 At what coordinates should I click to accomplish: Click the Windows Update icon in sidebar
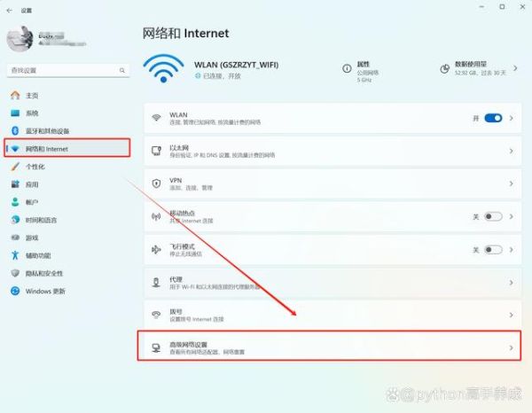point(14,291)
